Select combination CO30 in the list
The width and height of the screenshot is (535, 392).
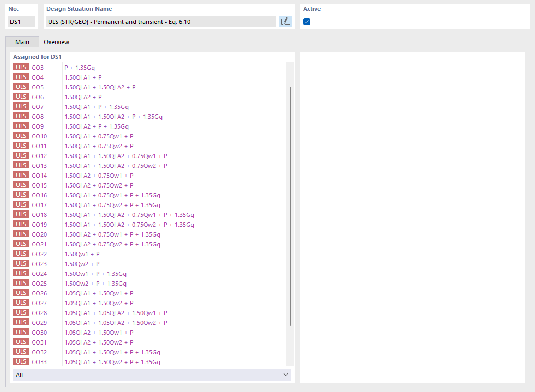click(x=39, y=332)
